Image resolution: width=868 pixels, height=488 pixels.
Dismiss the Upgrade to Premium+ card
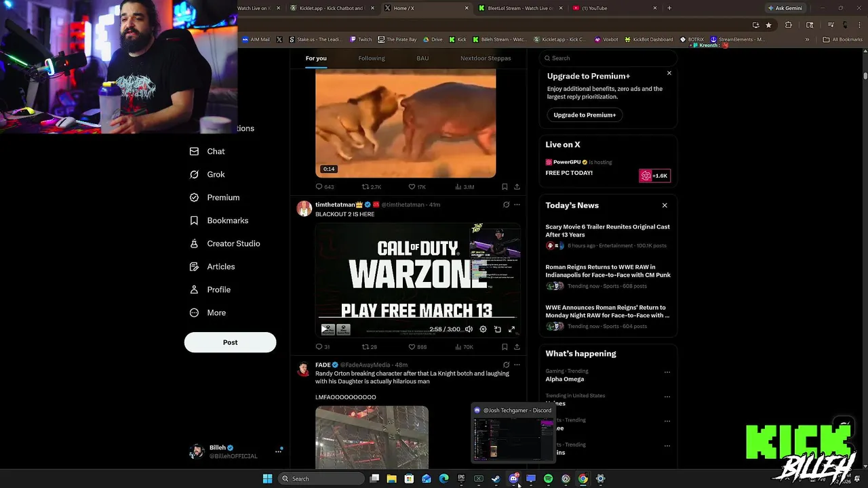click(x=669, y=73)
